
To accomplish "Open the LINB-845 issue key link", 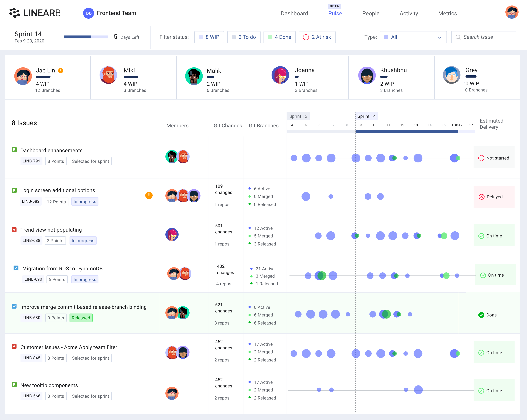I will (31, 358).
